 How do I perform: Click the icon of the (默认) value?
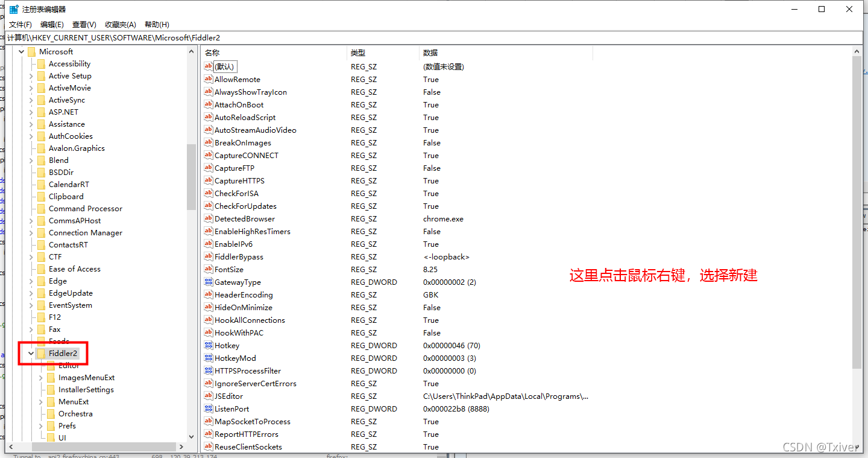pyautogui.click(x=209, y=66)
